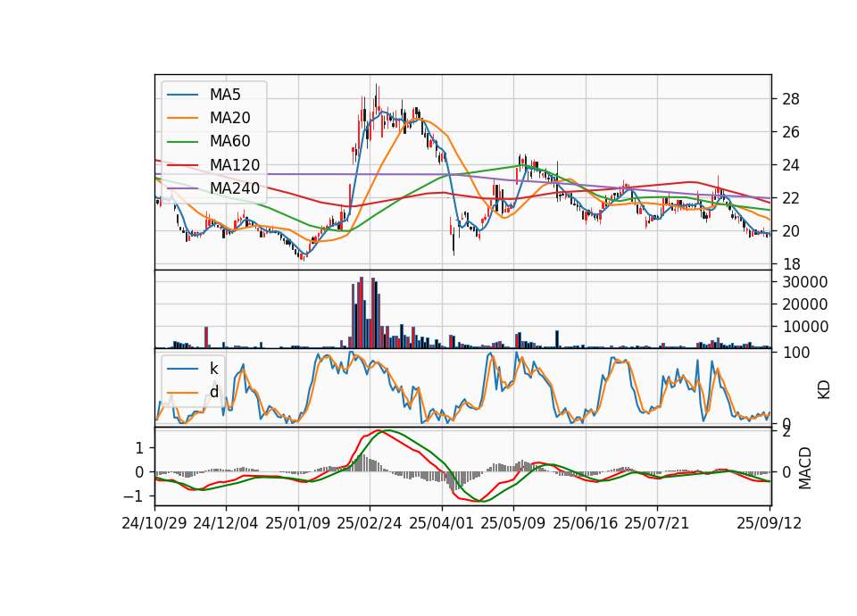
Task: Click the KD axis value 100
Action: click(796, 353)
